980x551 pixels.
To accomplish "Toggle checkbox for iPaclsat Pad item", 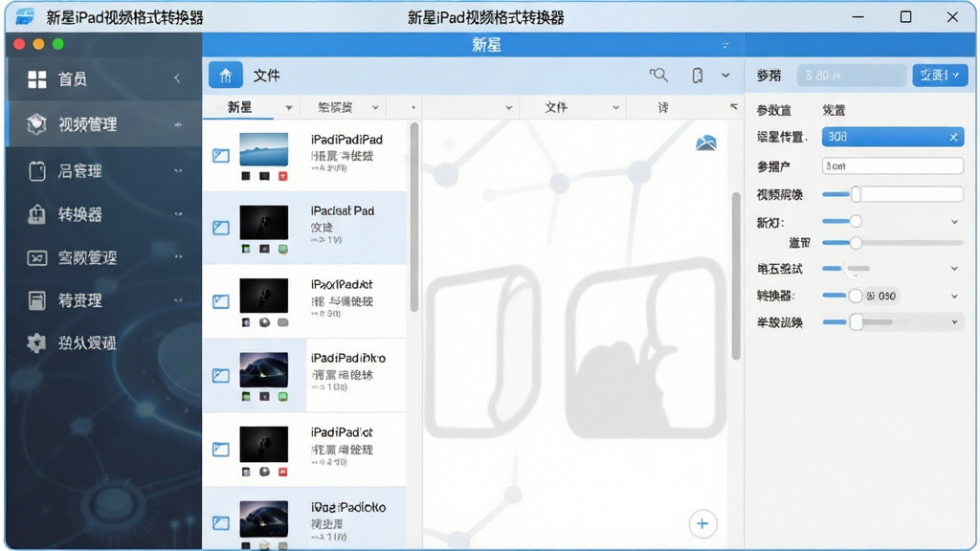I will pyautogui.click(x=221, y=228).
